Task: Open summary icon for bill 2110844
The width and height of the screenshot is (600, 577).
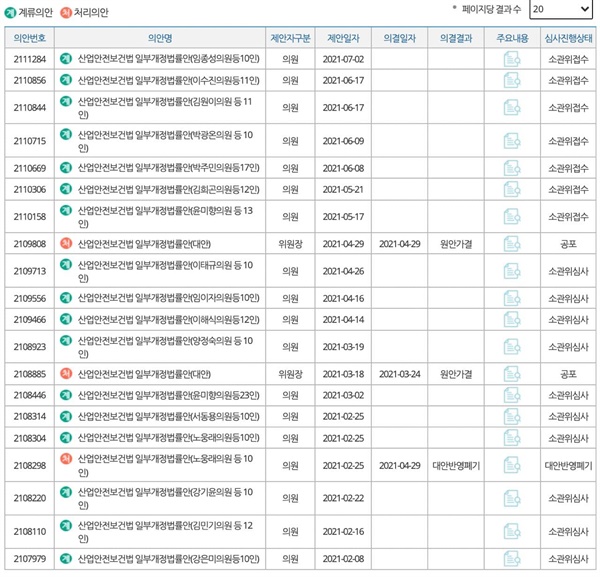Action: (512, 108)
